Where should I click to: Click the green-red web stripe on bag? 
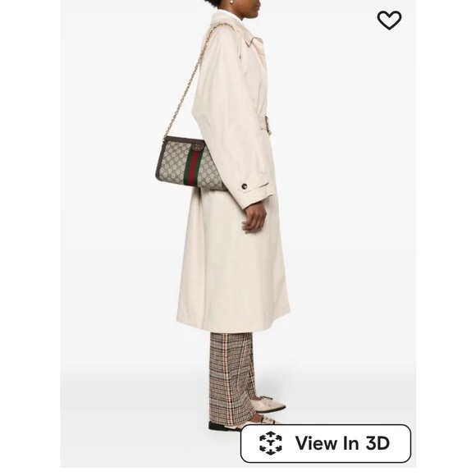(190, 167)
